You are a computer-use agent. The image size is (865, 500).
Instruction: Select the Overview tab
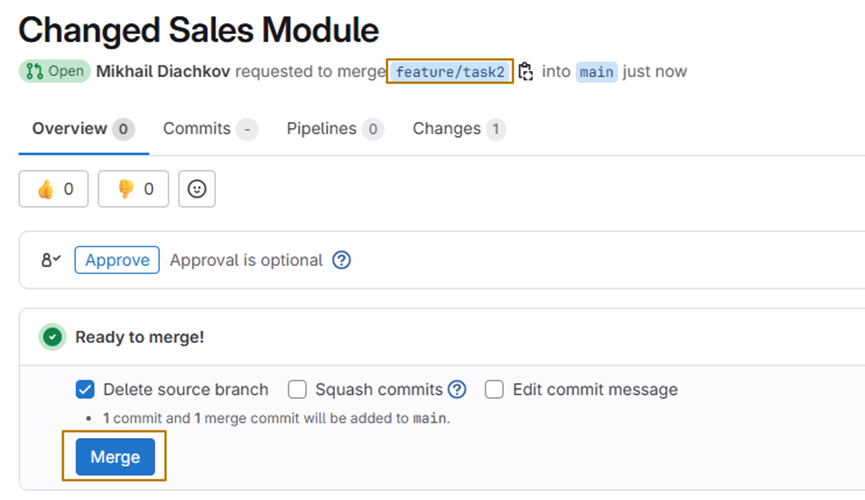pos(82,129)
